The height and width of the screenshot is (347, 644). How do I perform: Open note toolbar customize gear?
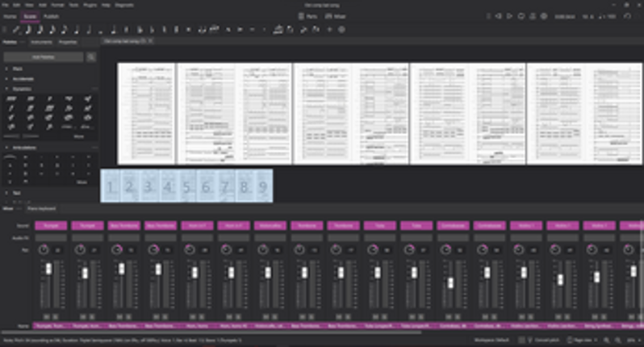pos(341,30)
